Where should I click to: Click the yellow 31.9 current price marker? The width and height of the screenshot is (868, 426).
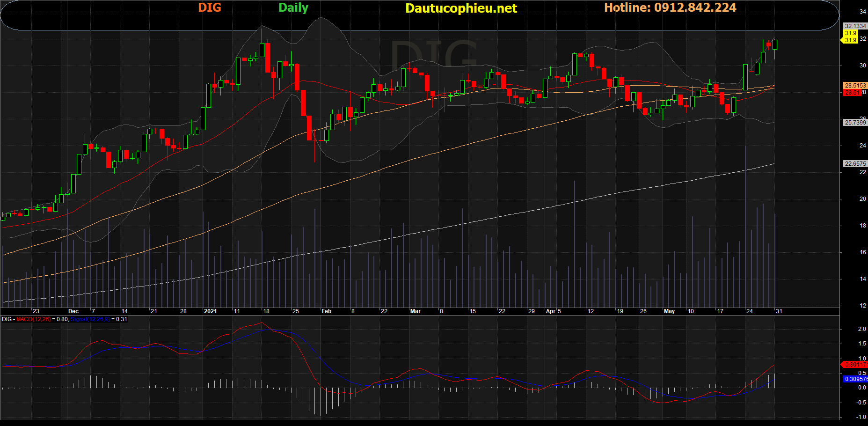click(850, 40)
